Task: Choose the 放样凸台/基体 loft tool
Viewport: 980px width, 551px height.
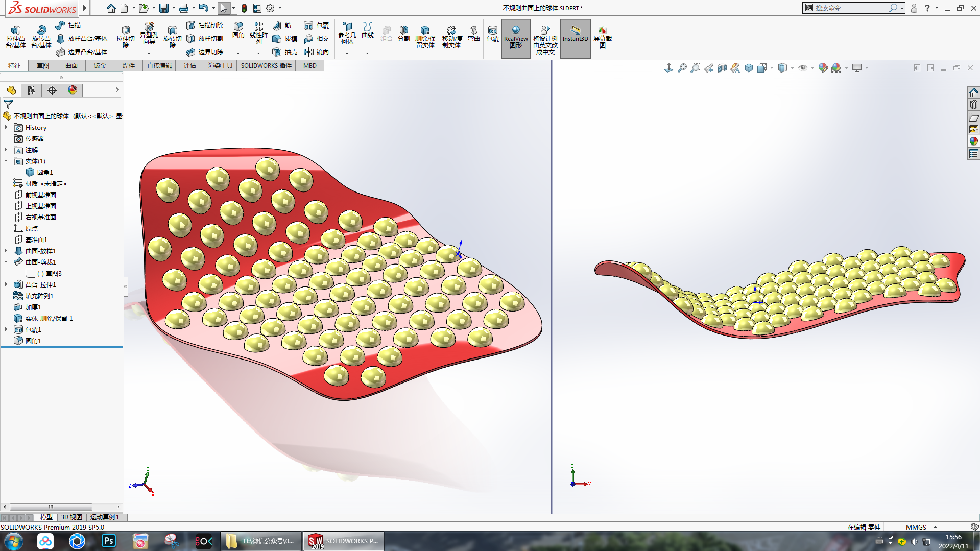Action: point(82,39)
